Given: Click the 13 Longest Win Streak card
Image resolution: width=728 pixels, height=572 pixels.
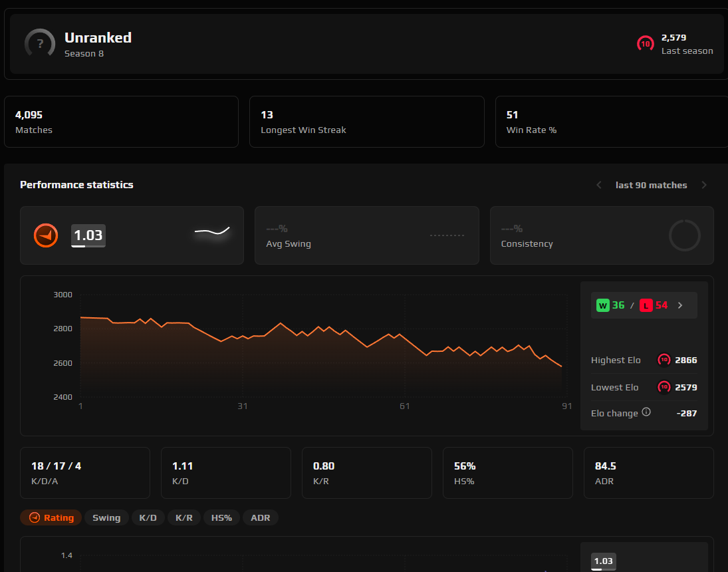Looking at the screenshot, I should pyautogui.click(x=367, y=122).
